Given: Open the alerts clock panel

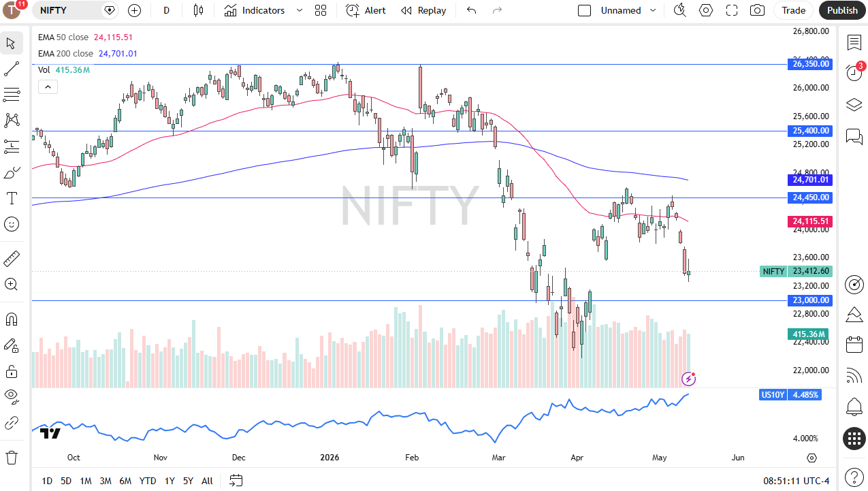Looking at the screenshot, I should (x=854, y=73).
